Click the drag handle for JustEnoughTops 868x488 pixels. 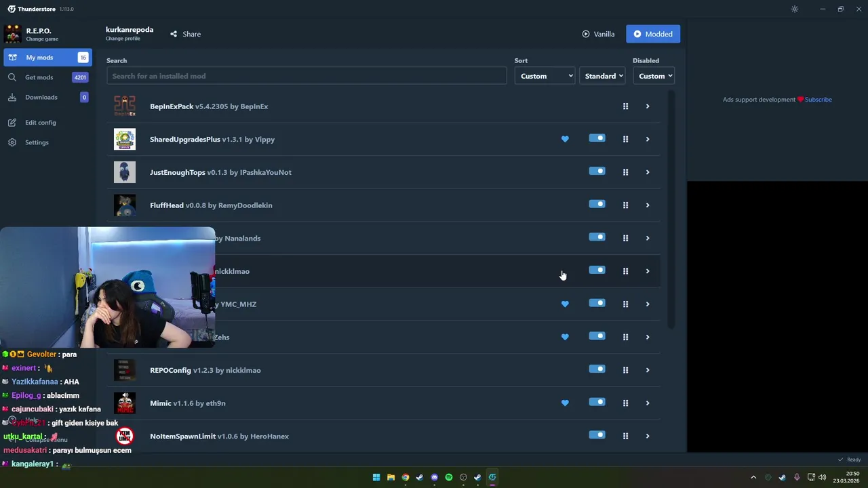click(x=625, y=172)
